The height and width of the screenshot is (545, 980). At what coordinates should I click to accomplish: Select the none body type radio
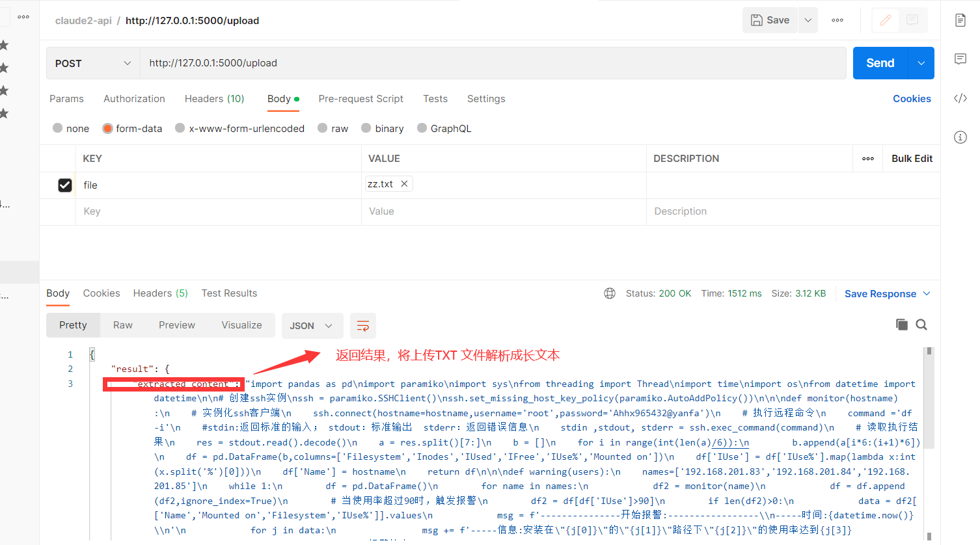(58, 128)
